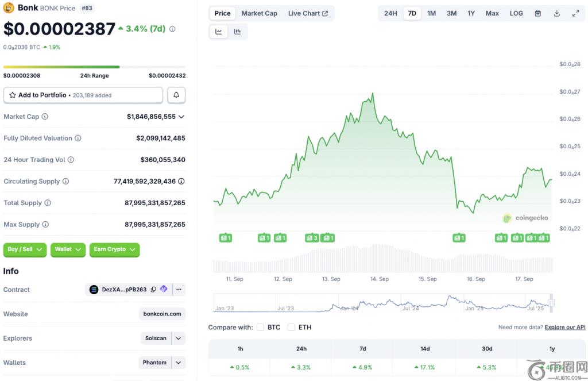Image resolution: width=588 pixels, height=381 pixels.
Task: Copy the DezXA contract address
Action: pos(153,290)
